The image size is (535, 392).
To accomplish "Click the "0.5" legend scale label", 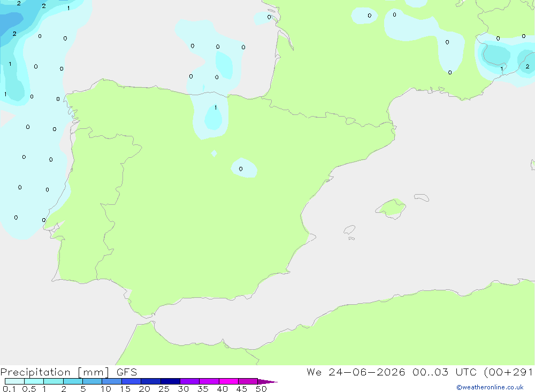I will click(x=29, y=389).
